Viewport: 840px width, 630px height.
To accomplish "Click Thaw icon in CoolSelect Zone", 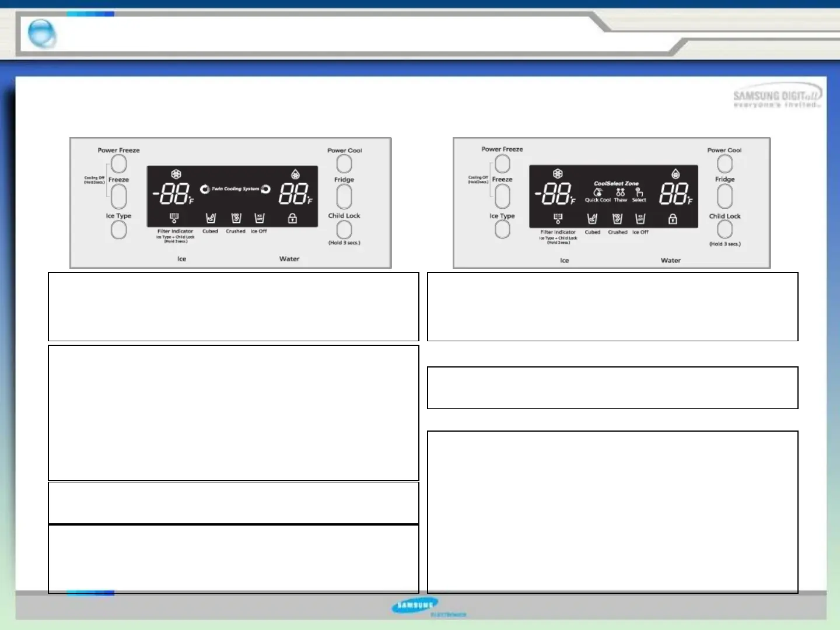I will click(620, 192).
